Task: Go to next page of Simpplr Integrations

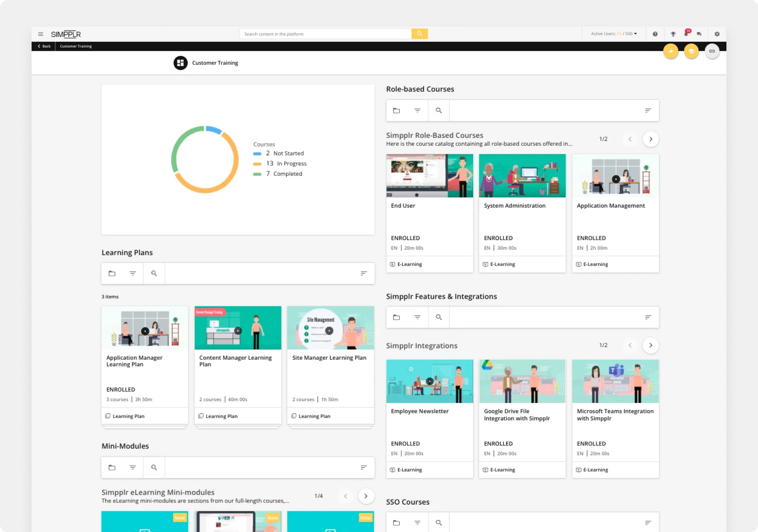Action: pos(651,345)
